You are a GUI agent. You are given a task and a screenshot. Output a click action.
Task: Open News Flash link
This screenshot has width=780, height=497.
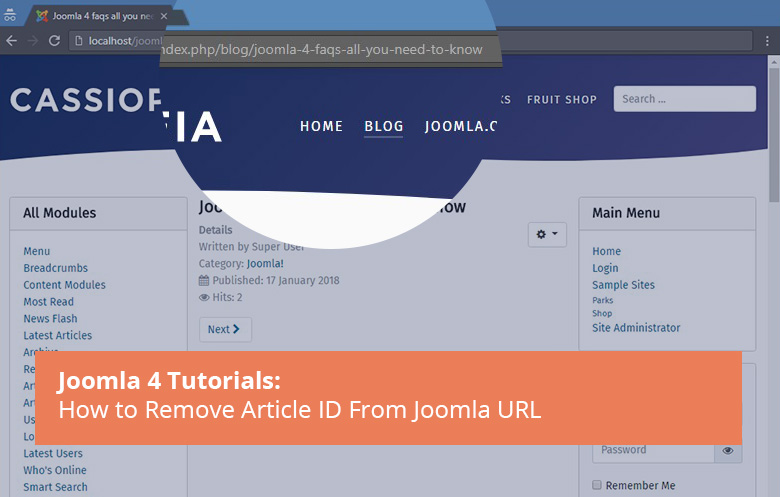pos(50,318)
